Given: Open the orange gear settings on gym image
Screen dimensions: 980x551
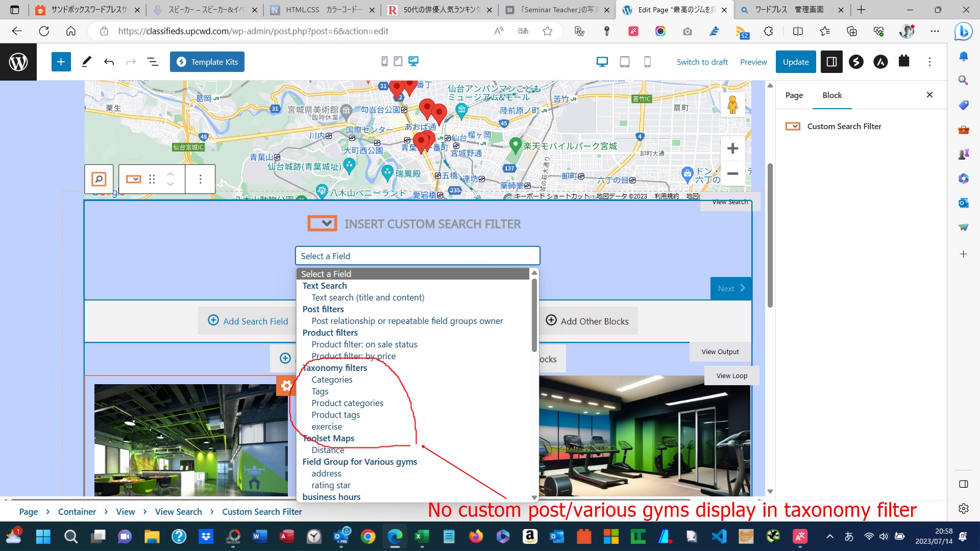Looking at the screenshot, I should (286, 386).
